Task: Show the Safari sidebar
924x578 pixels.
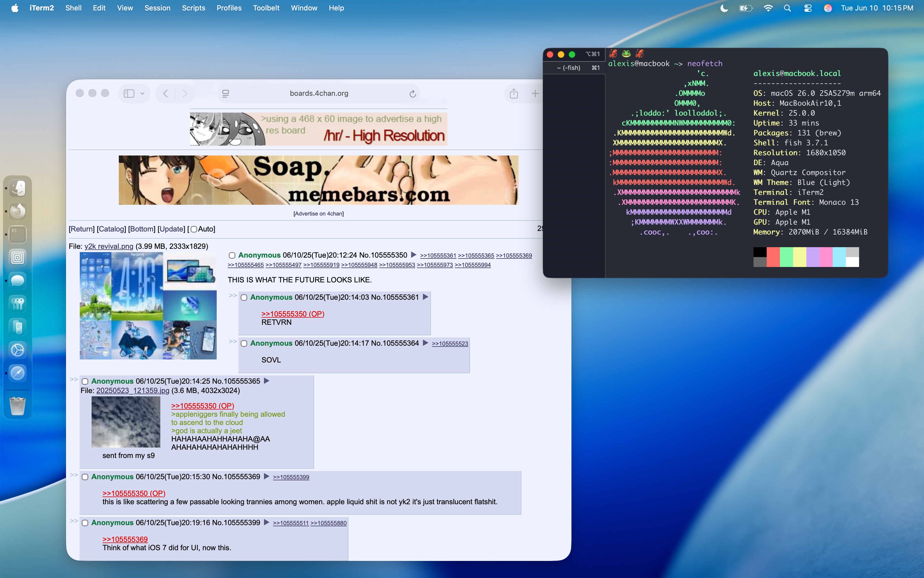Action: pos(129,93)
